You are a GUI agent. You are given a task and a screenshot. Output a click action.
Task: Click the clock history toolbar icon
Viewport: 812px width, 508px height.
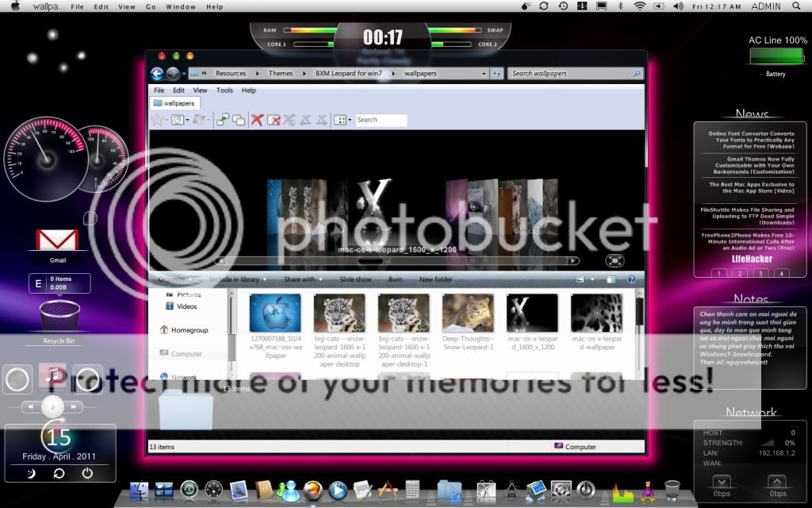pos(178,120)
